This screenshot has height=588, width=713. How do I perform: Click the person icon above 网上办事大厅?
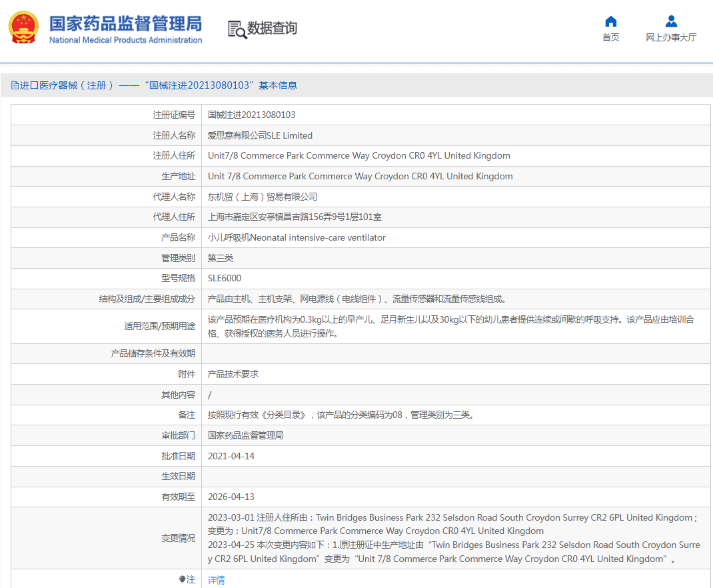tap(671, 21)
